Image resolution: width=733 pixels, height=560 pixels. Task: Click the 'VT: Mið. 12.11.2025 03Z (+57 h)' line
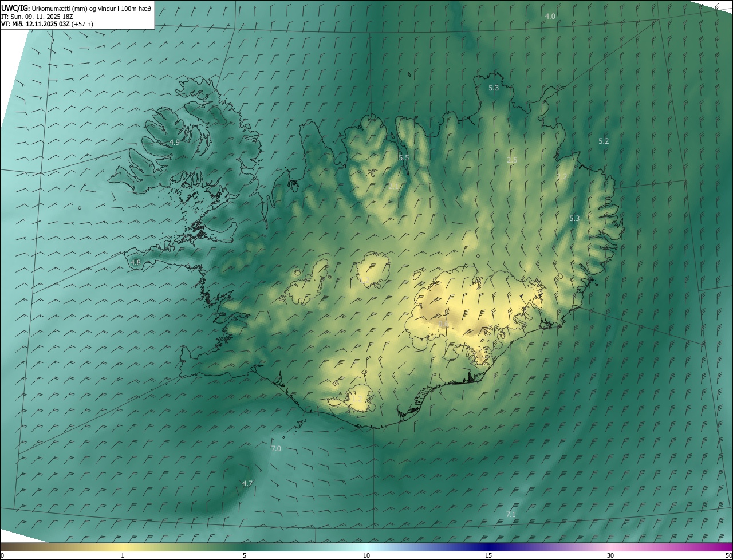point(47,24)
